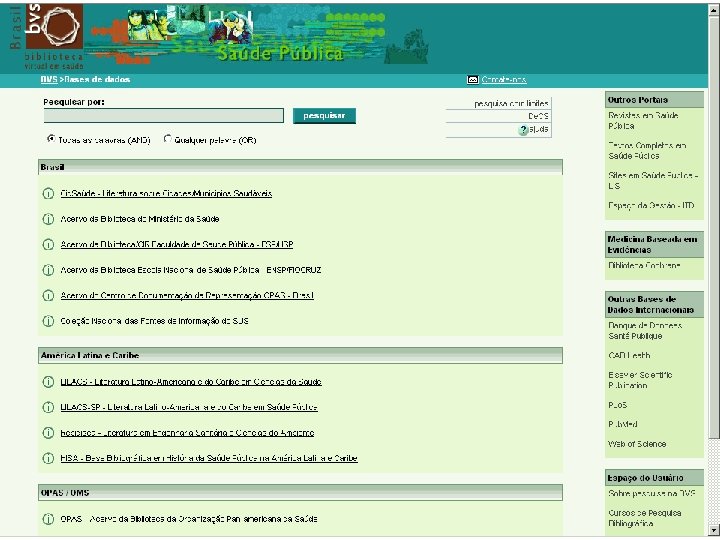Click the vertical scrollbar down arrow
Viewport: 720px width, 540px height.
pyautogui.click(x=714, y=530)
